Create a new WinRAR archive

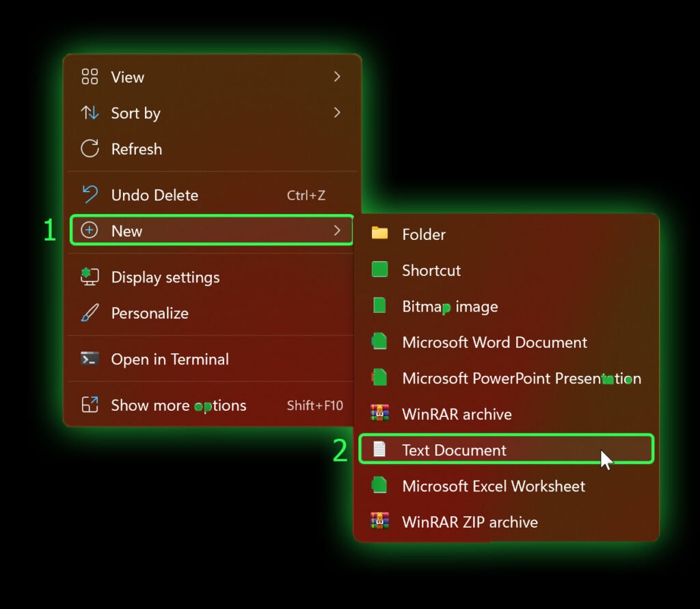pyautogui.click(x=507, y=414)
